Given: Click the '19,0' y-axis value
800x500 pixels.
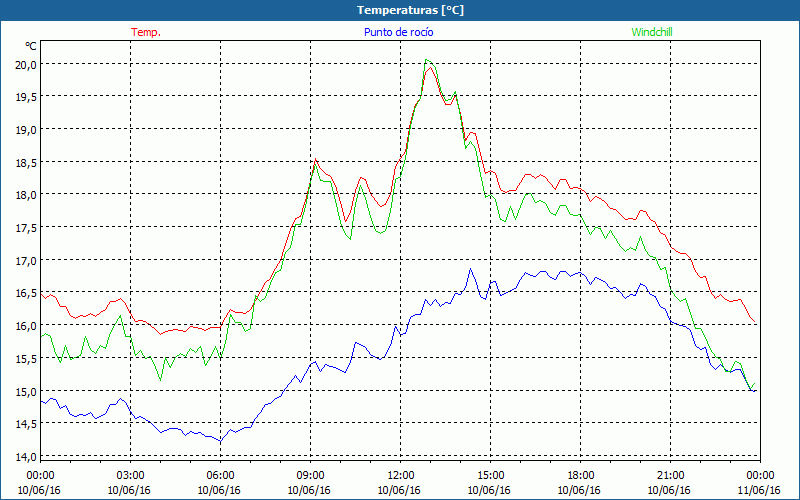Looking at the screenshot, I should click(x=26, y=130).
